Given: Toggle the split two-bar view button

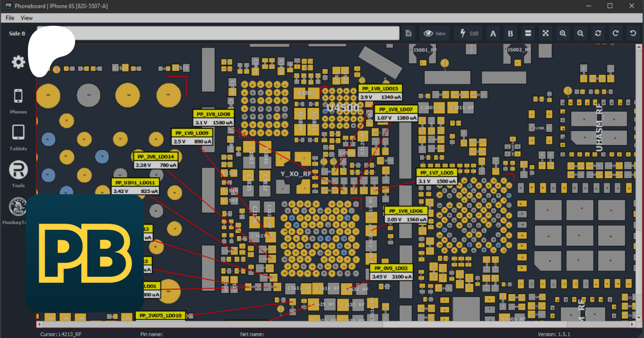Looking at the screenshot, I should (x=528, y=33).
